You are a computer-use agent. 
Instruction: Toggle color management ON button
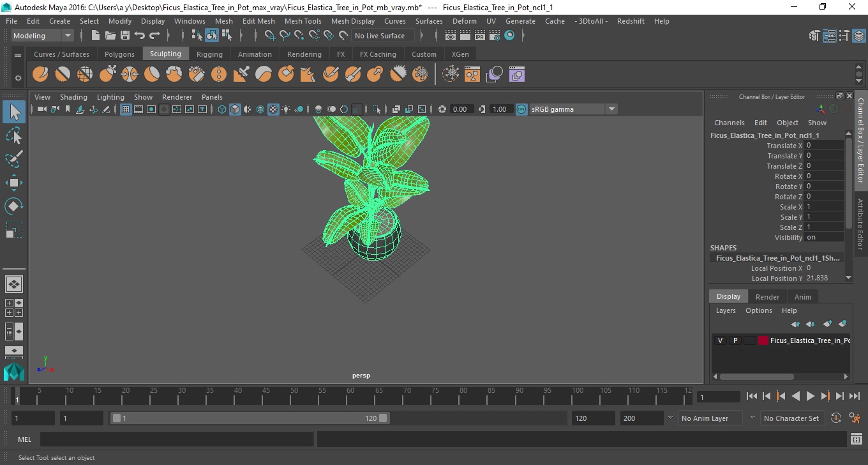click(521, 109)
